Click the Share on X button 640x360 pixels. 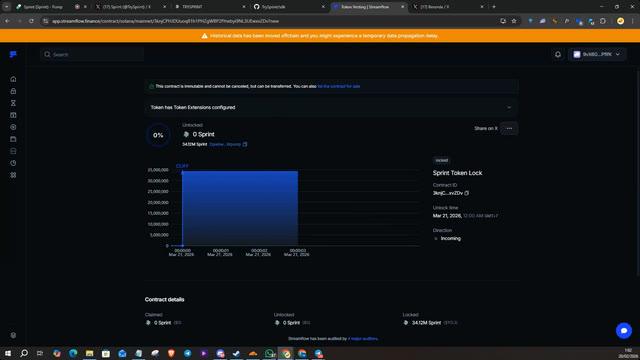tap(486, 128)
